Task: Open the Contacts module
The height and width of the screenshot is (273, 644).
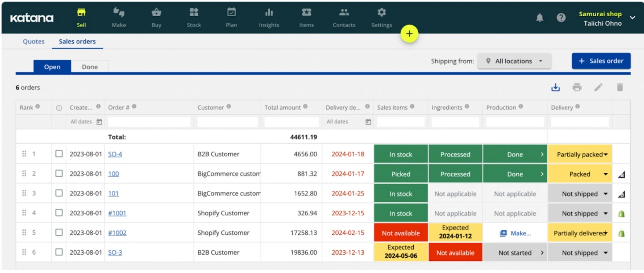Action: (x=344, y=18)
